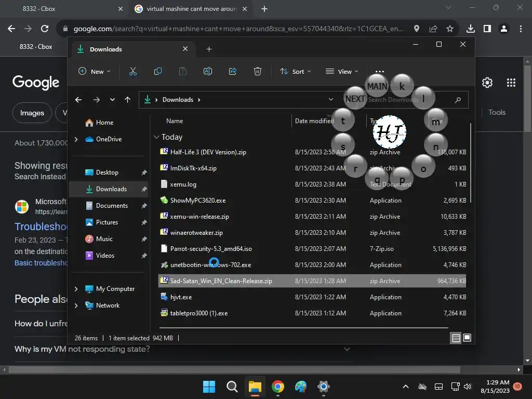Click the letter t bubble on radial menu
The height and width of the screenshot is (399, 532).
click(x=343, y=121)
